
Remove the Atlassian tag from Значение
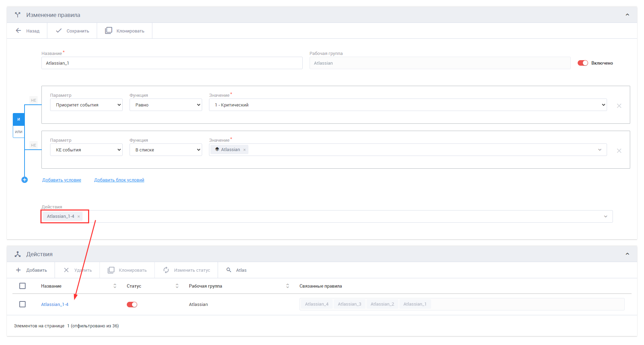coord(244,150)
